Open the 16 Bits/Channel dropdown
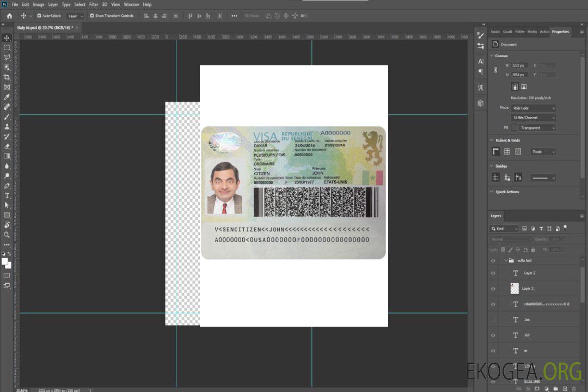The image size is (588, 392). tap(533, 118)
